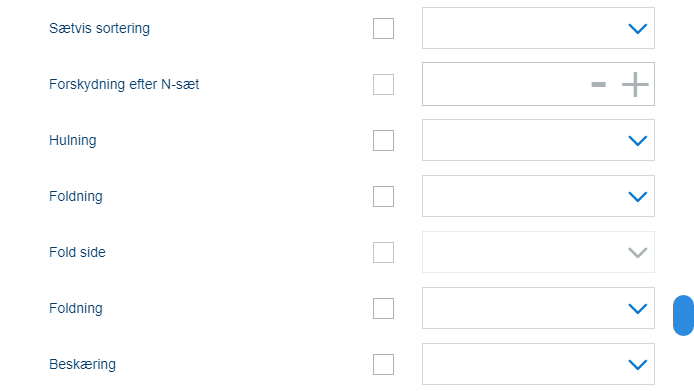Toggle the first Foldning checkbox
The image size is (694, 391).
[383, 196]
